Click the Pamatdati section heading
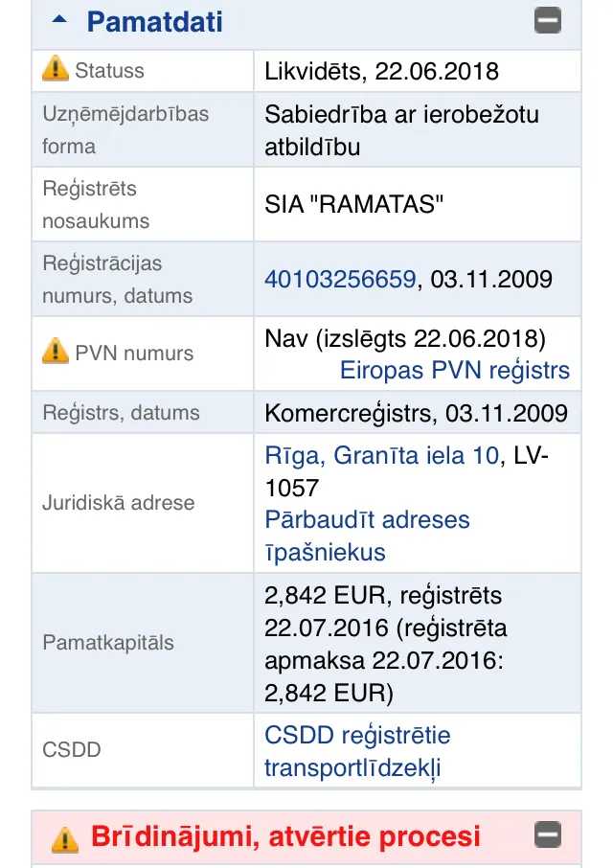Viewport: 613px width, 868px height. 155,22
